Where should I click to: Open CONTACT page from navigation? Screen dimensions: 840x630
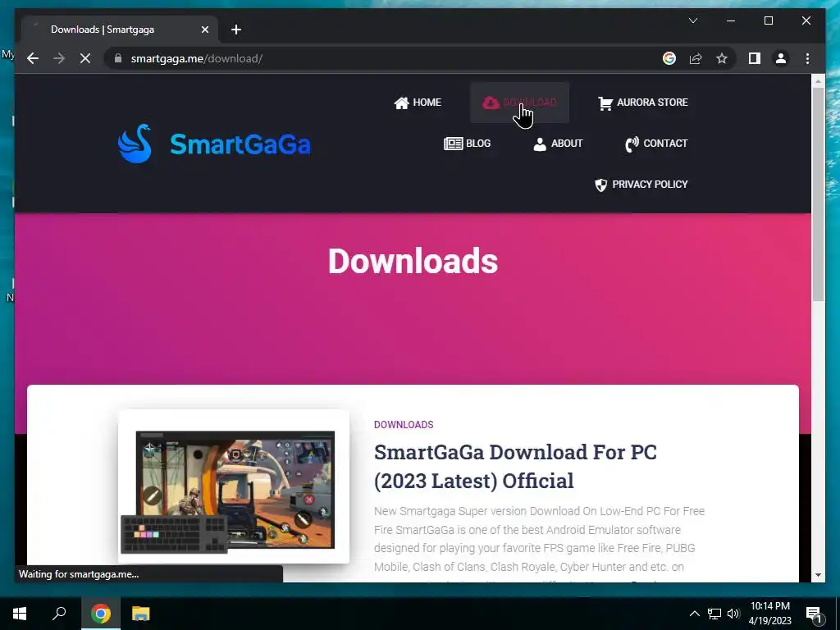(656, 143)
